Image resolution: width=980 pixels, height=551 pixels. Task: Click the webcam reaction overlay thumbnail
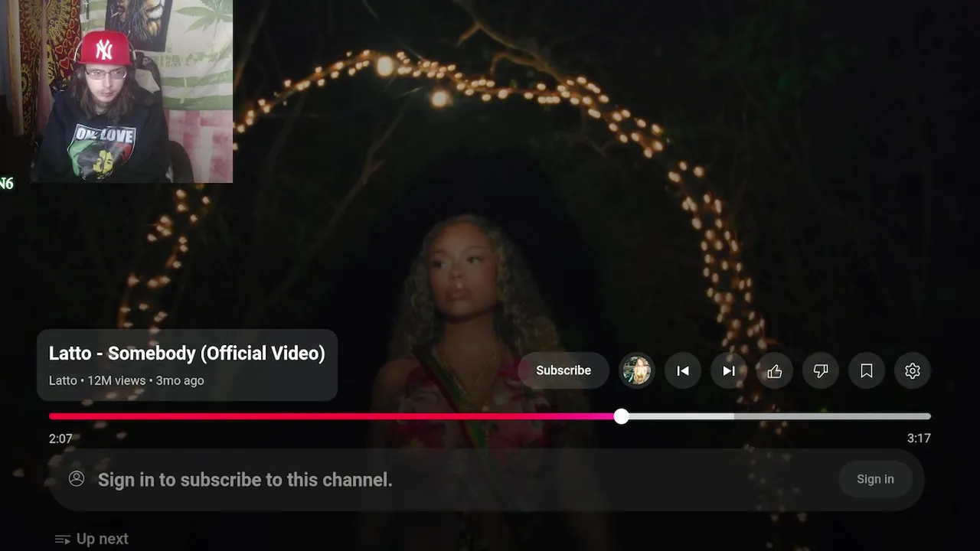(x=116, y=91)
